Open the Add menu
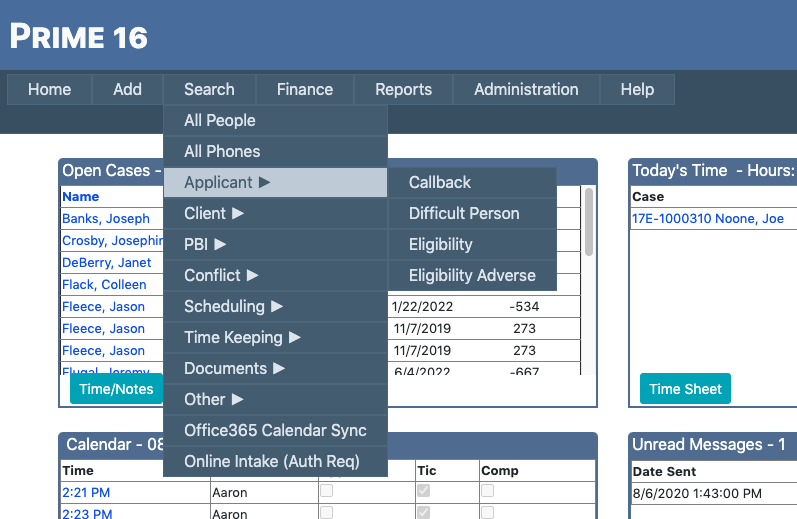The width and height of the screenshot is (797, 519). click(127, 89)
